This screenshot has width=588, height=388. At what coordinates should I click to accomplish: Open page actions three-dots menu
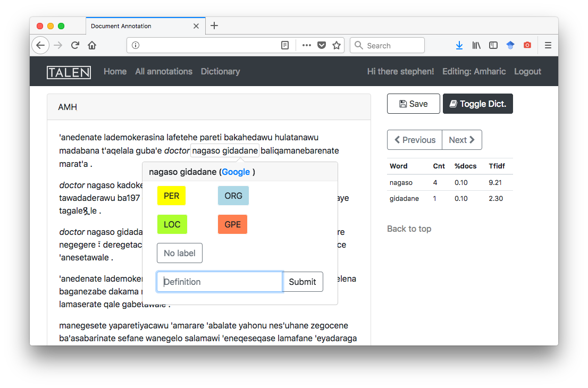tap(306, 45)
